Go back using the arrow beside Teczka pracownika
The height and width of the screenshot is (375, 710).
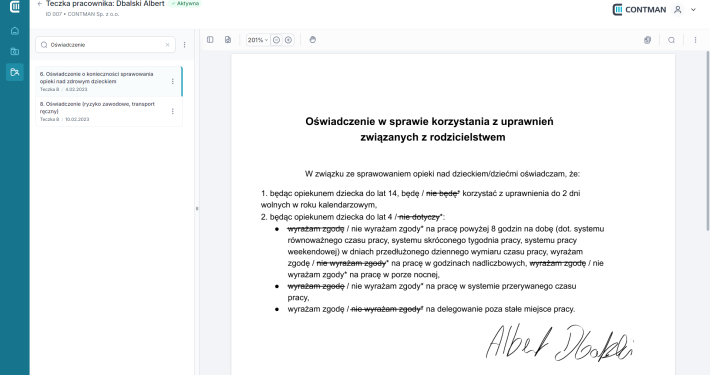pyautogui.click(x=39, y=4)
